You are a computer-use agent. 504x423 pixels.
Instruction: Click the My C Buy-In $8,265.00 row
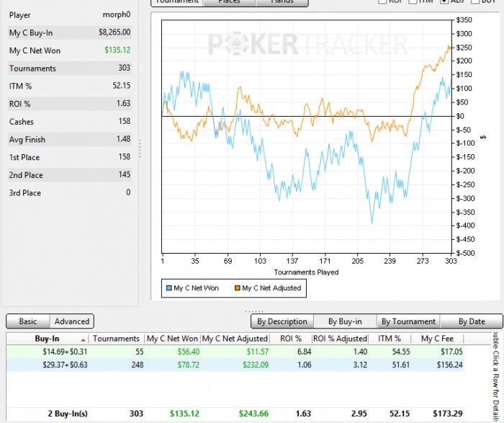click(x=70, y=32)
